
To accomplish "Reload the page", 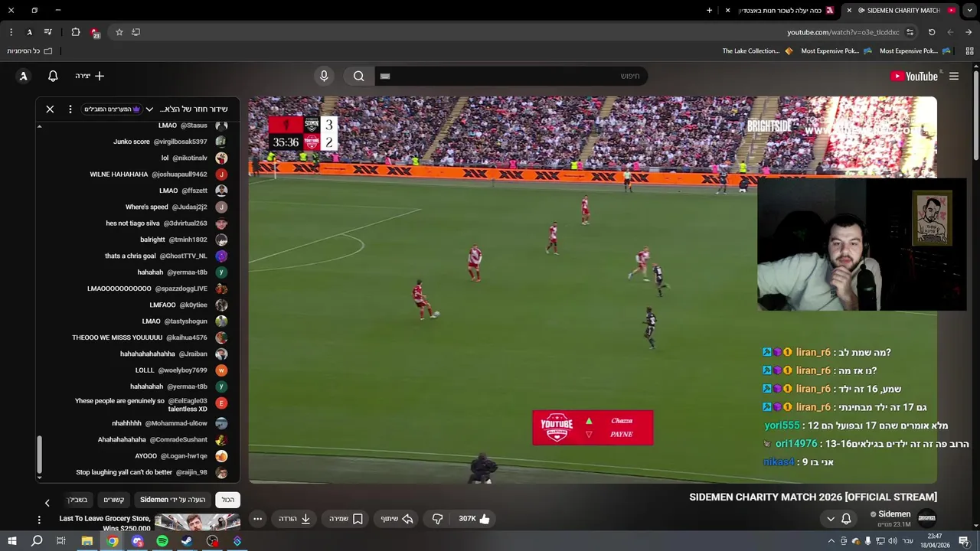I will coord(932,32).
